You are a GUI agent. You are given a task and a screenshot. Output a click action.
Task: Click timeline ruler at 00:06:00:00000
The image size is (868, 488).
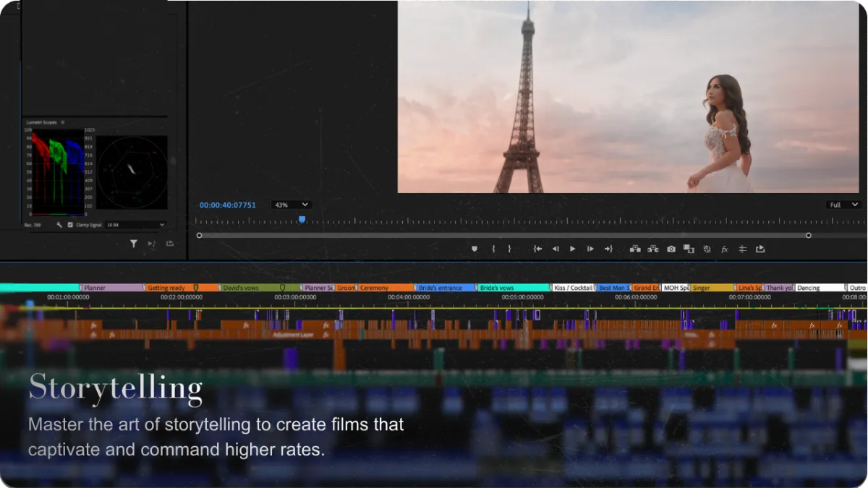pyautogui.click(x=636, y=297)
